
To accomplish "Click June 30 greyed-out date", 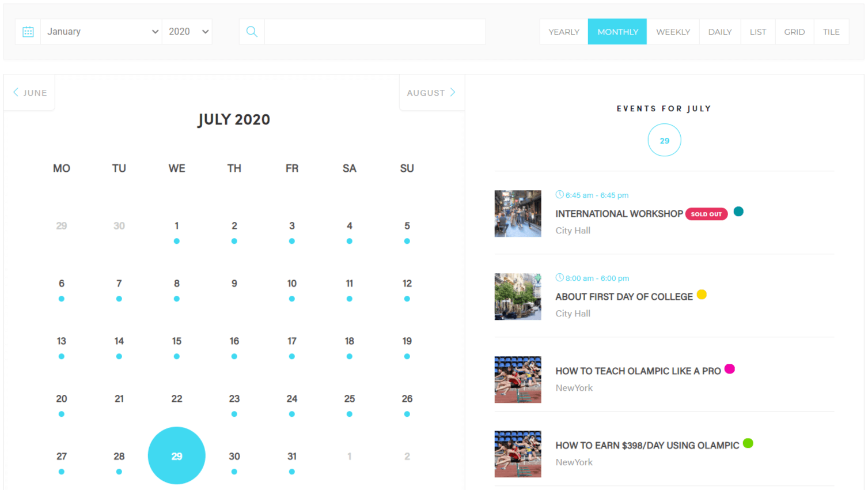I will pyautogui.click(x=119, y=226).
